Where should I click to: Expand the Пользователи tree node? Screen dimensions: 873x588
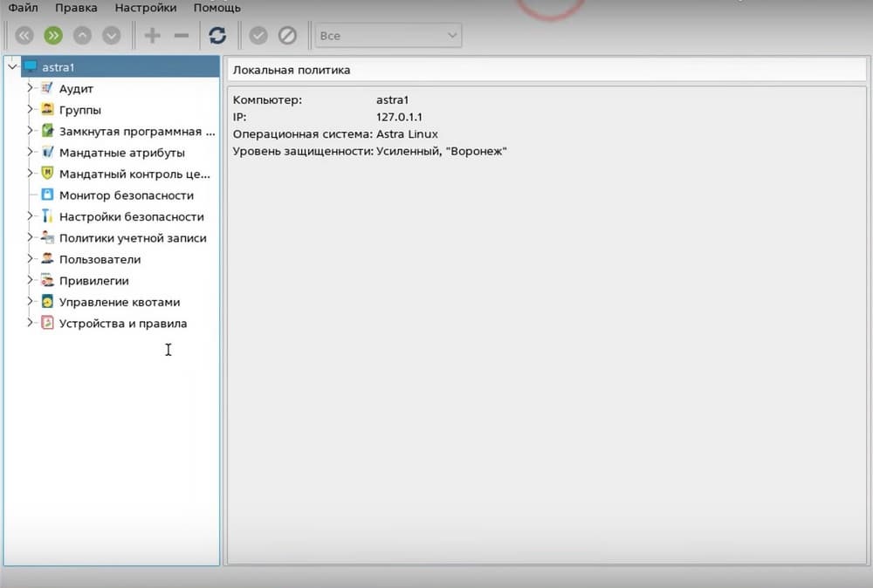point(30,259)
